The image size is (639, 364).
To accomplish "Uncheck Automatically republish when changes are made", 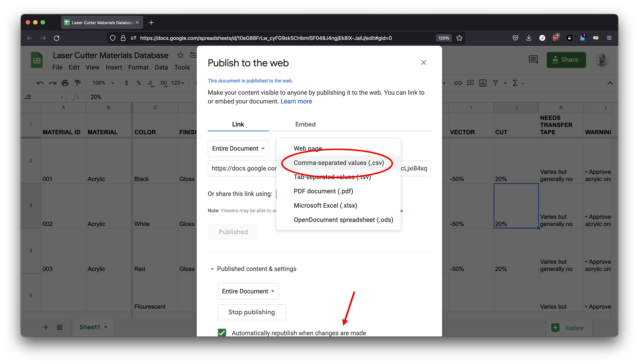I will (222, 332).
